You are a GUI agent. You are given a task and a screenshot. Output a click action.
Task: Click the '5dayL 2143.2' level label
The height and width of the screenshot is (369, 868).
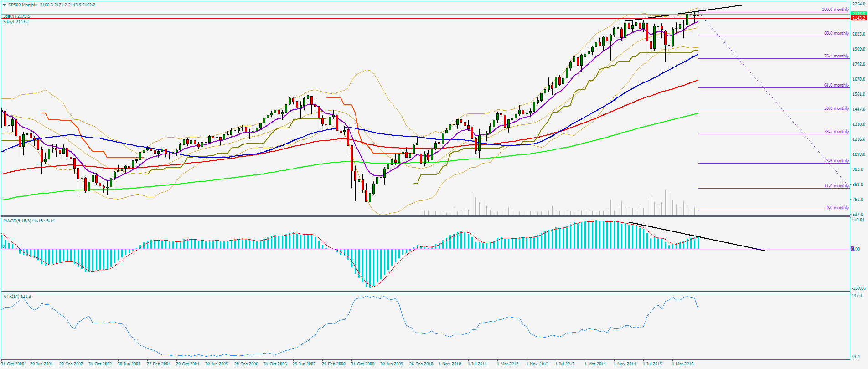click(x=16, y=22)
